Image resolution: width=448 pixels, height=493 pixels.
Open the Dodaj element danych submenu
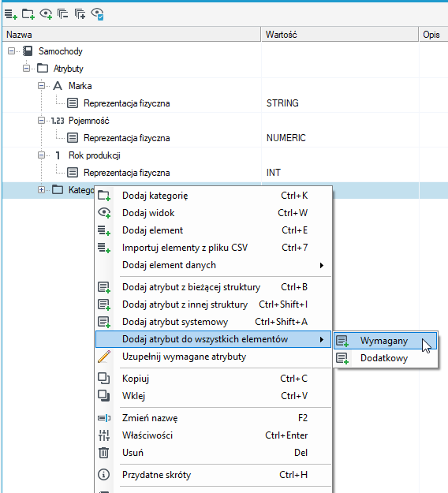[214, 265]
